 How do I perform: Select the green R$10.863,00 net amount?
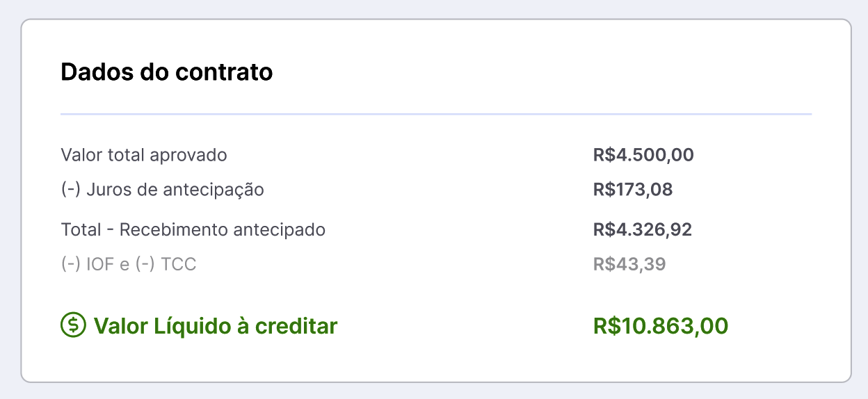[x=661, y=325]
